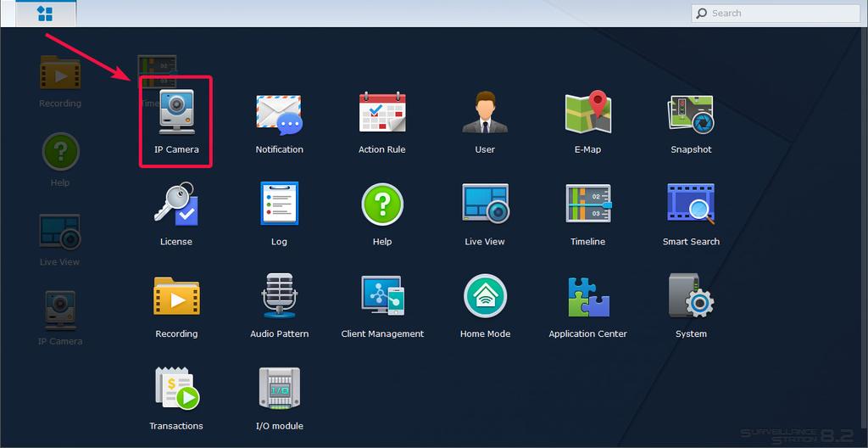Open Help in the main menu grid
This screenshot has width=868, height=448.
[382, 204]
